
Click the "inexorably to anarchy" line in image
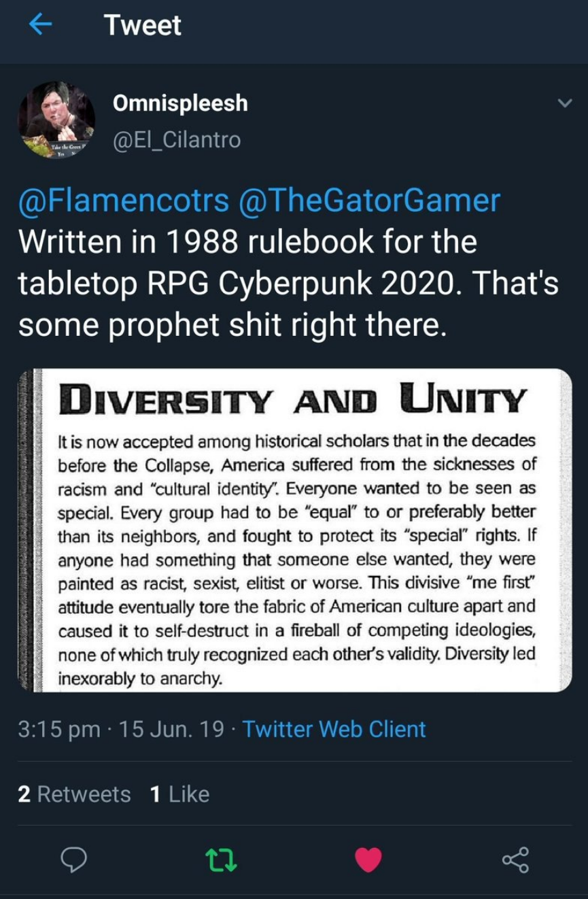[140, 678]
